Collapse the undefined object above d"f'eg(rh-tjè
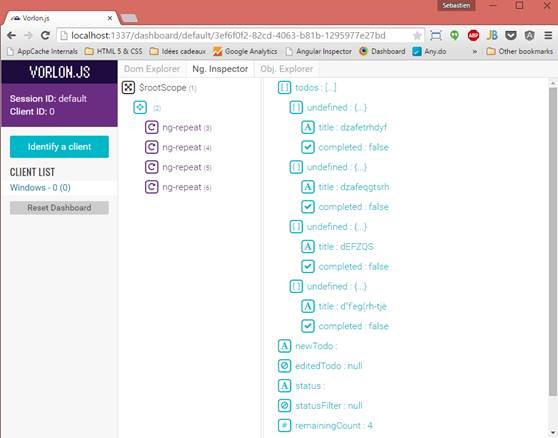The image size is (558, 438). [x=296, y=286]
